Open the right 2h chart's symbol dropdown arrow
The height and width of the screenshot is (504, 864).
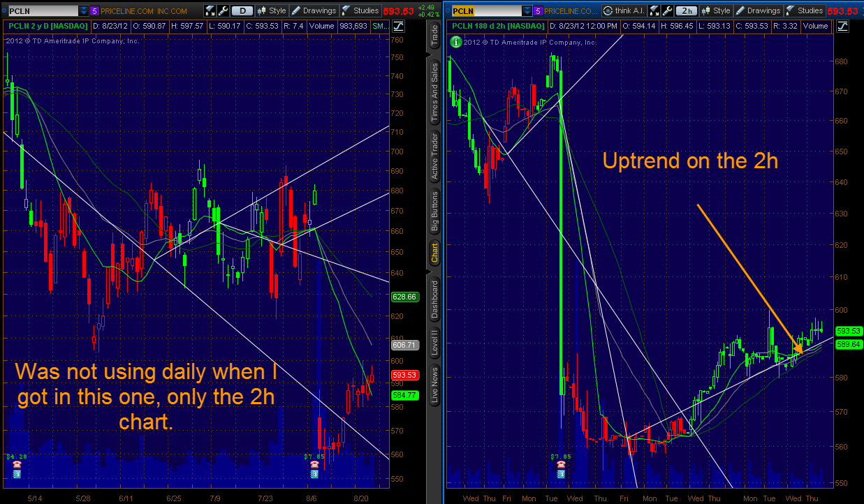528,10
